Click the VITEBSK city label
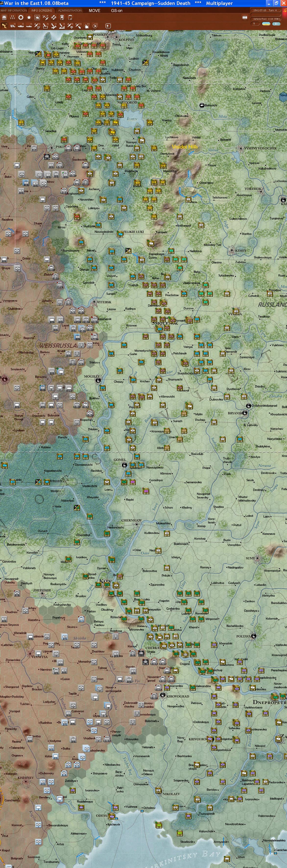287x868 pixels. (x=104, y=302)
